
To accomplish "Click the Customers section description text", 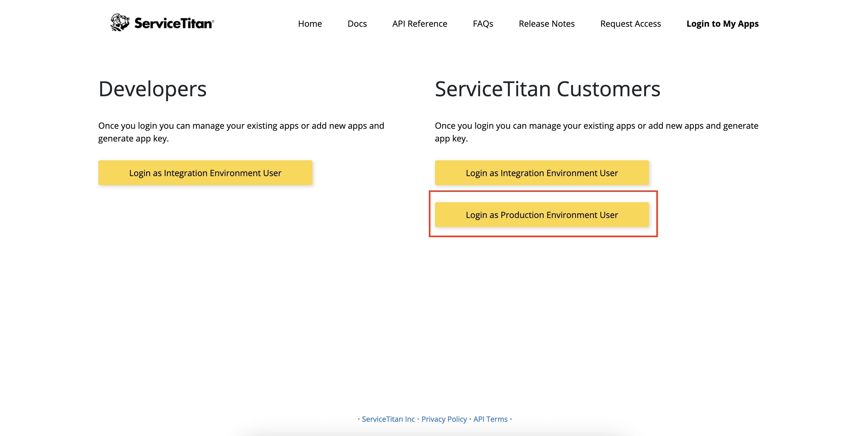I will (597, 132).
